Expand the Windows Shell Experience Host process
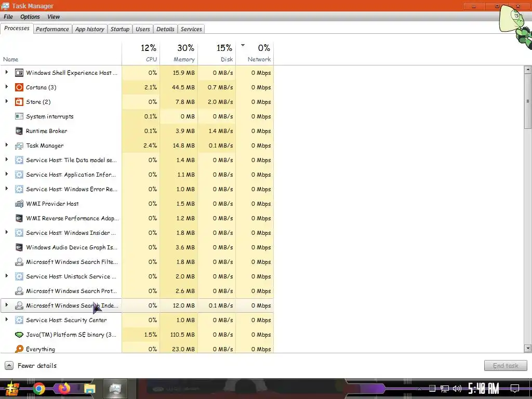Image resolution: width=532 pixels, height=399 pixels. click(6, 72)
